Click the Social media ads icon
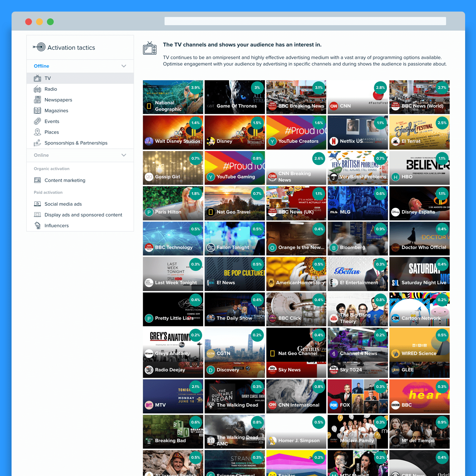 click(x=37, y=204)
